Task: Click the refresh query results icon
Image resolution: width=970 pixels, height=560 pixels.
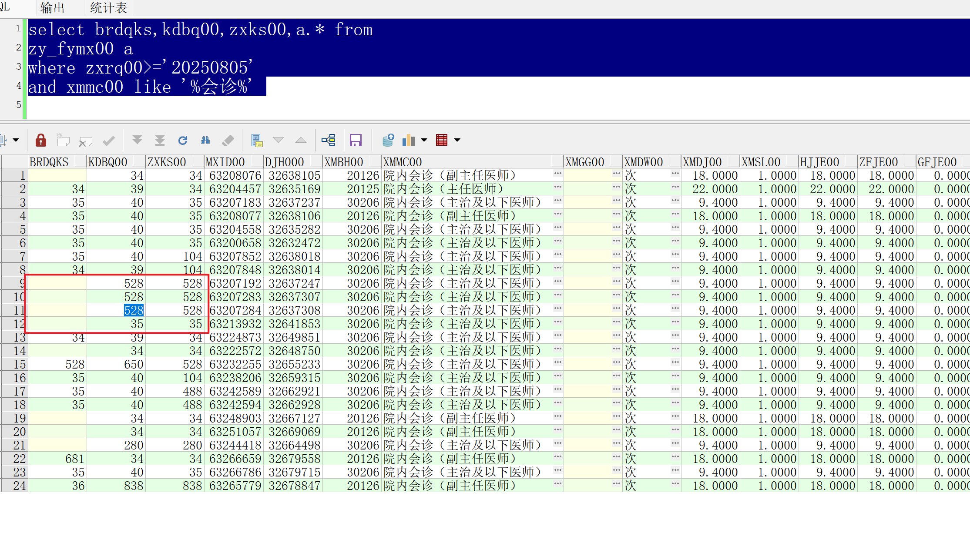Action: pyautogui.click(x=183, y=140)
